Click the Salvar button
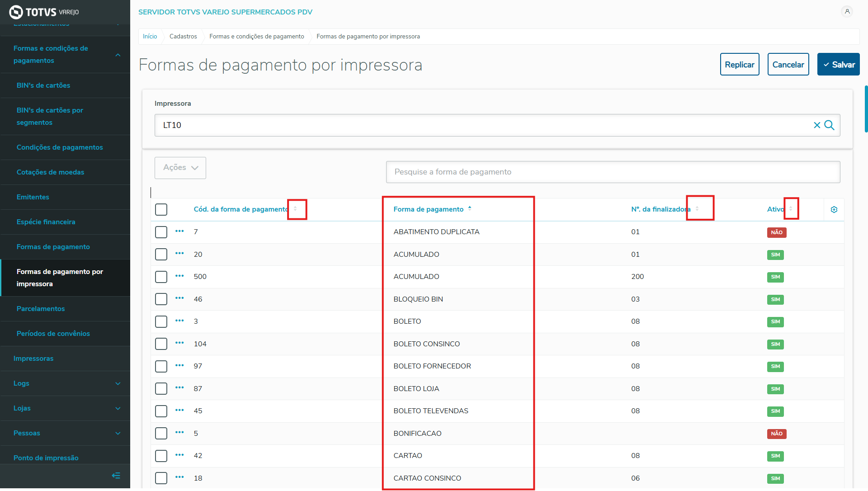The height and width of the screenshot is (491, 868). tap(838, 65)
